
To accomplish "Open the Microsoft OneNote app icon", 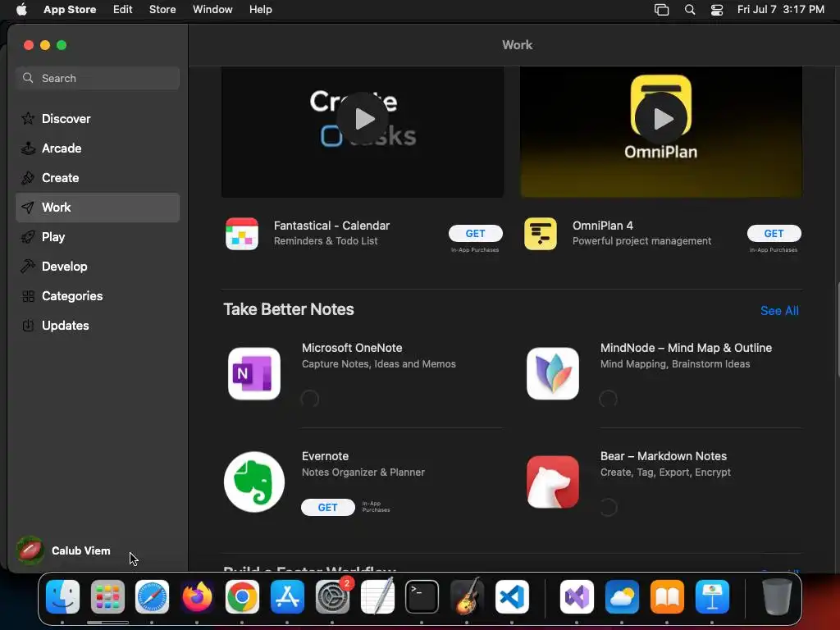I will (x=254, y=373).
